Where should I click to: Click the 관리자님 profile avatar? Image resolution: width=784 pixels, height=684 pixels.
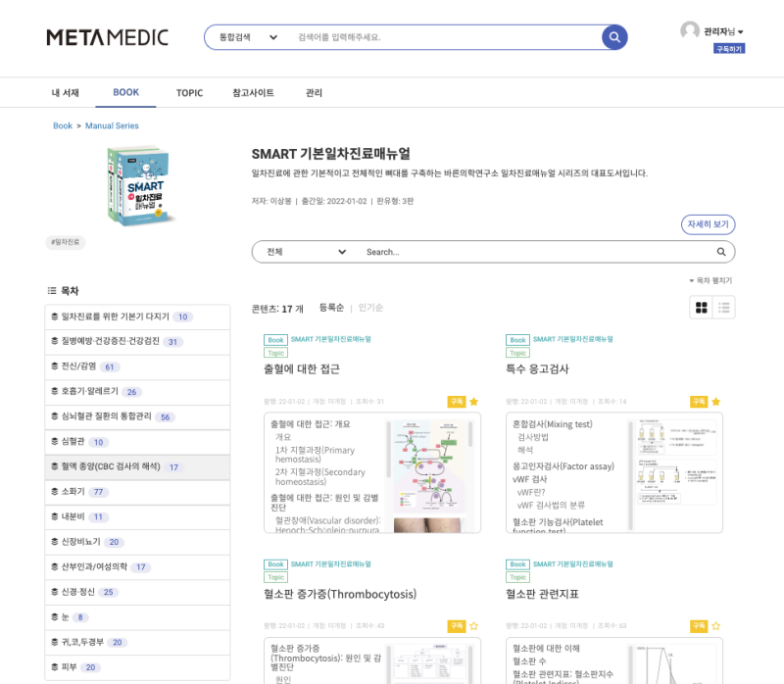tap(690, 30)
